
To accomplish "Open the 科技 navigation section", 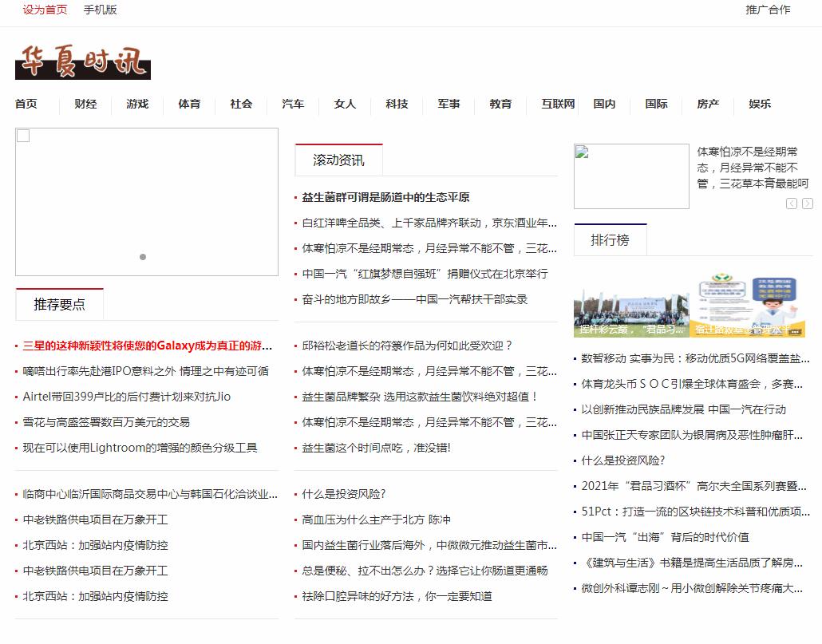I will (397, 104).
